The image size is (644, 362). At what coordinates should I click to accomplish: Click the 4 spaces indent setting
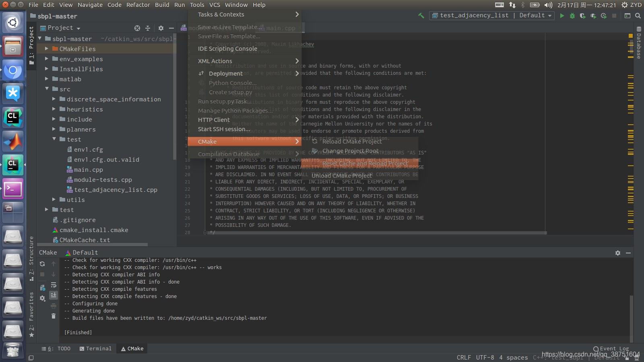click(514, 358)
